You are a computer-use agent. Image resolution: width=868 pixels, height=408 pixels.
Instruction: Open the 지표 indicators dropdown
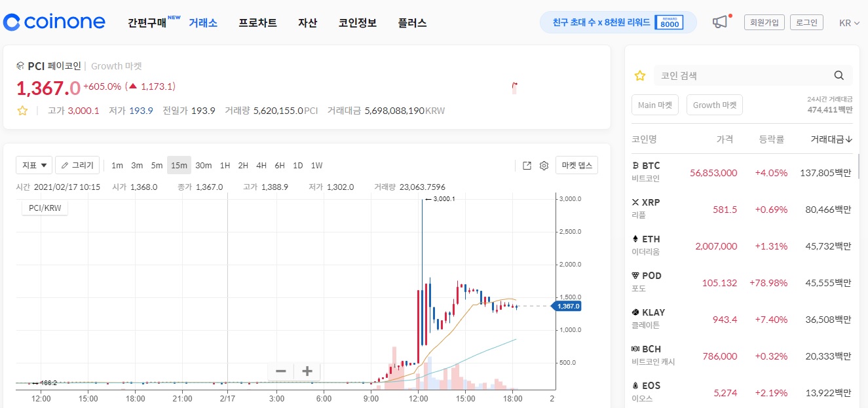pyautogui.click(x=34, y=165)
